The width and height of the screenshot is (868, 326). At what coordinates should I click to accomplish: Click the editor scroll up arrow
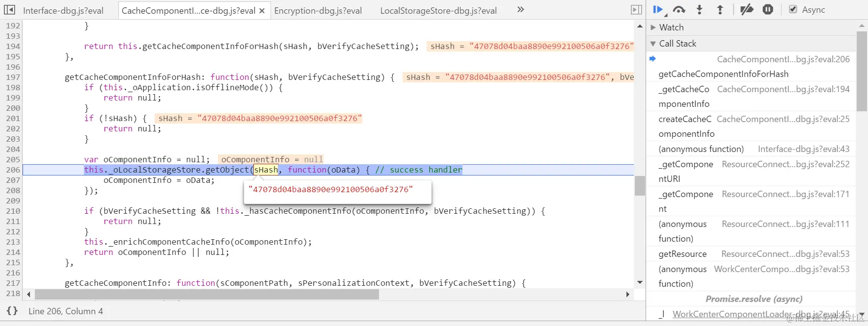pyautogui.click(x=640, y=25)
